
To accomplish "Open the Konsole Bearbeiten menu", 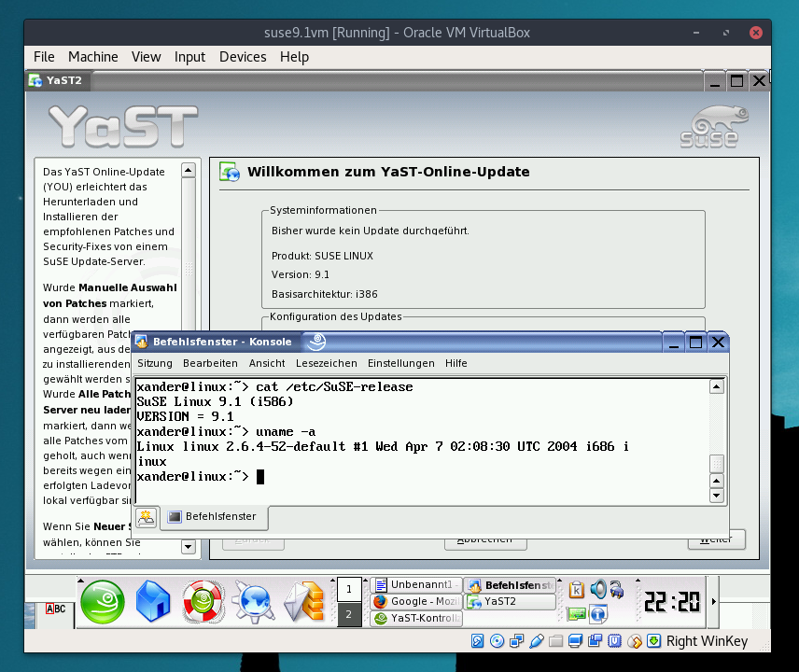I will click(210, 363).
